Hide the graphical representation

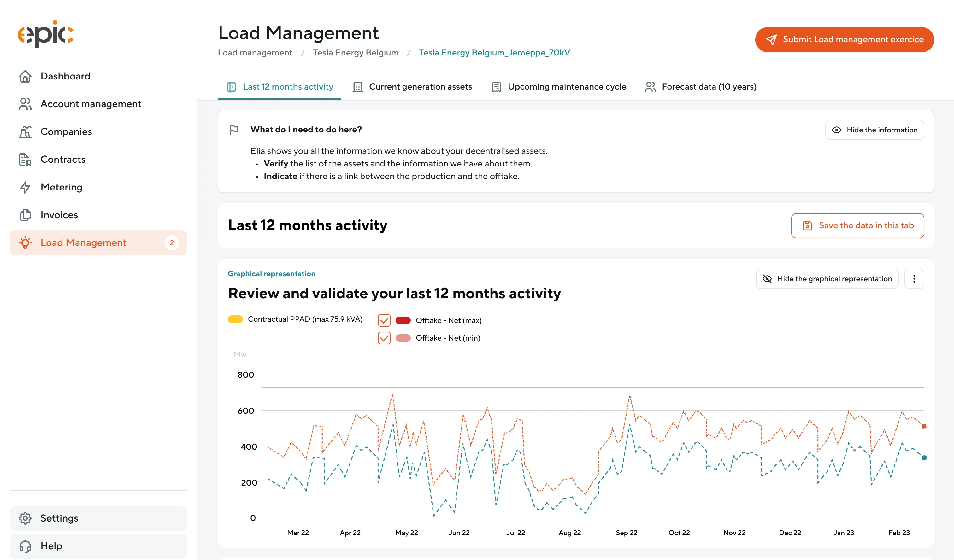pyautogui.click(x=827, y=279)
